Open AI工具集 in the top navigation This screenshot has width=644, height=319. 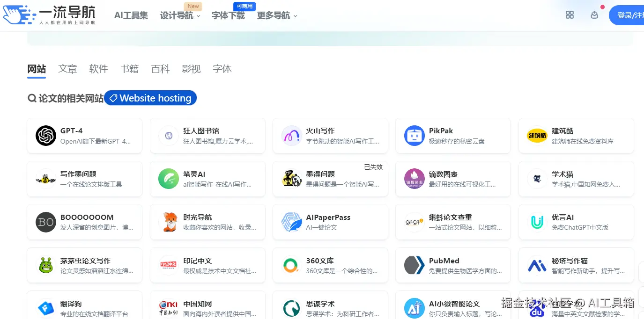point(131,15)
